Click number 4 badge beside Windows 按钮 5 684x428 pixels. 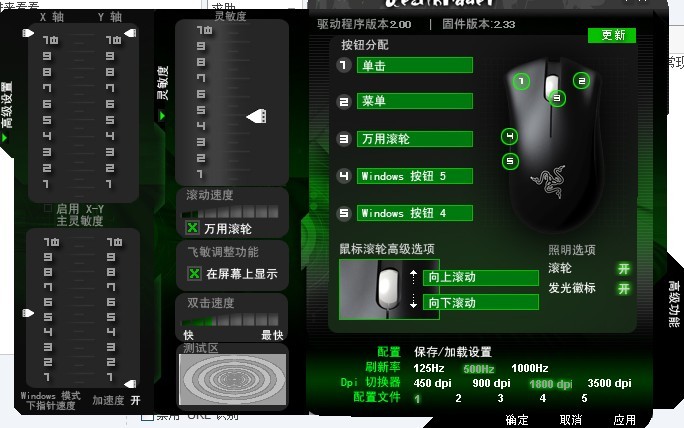point(344,176)
